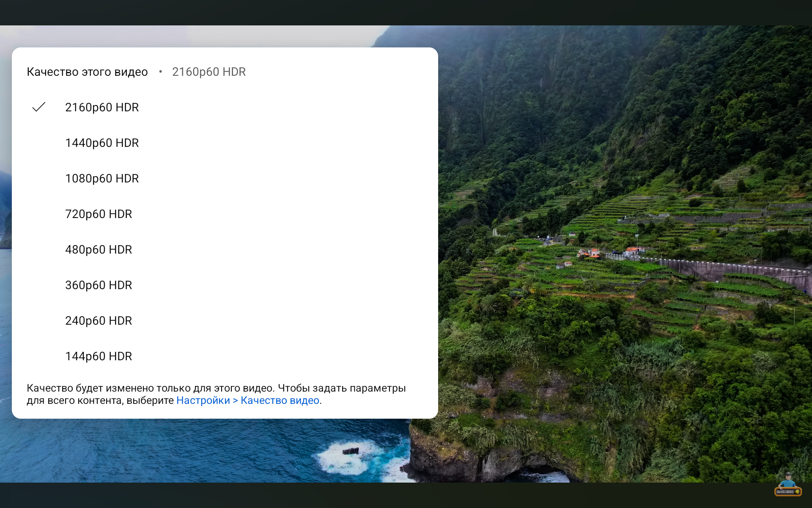Click the note text about quality change
This screenshot has height=508, width=812.
(x=216, y=394)
